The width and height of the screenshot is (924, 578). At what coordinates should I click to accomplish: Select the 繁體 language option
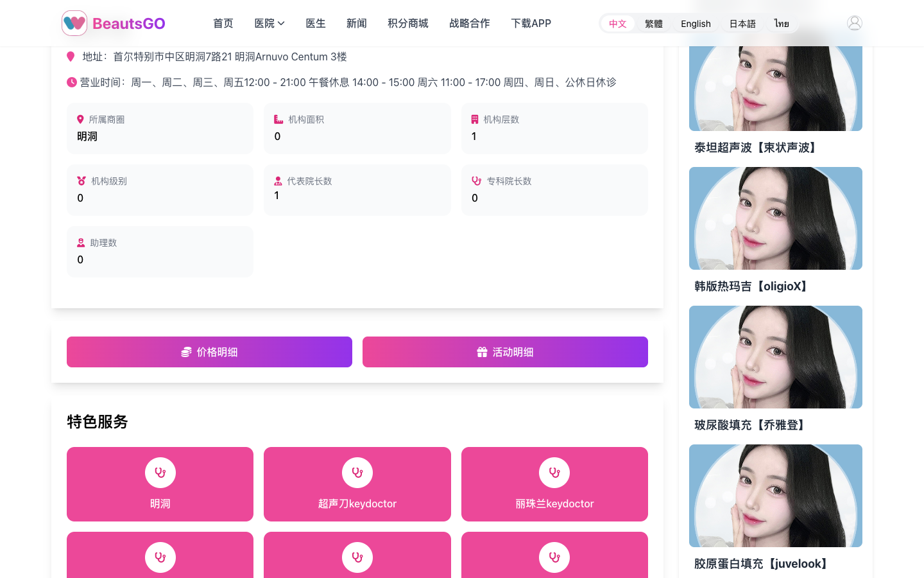653,24
